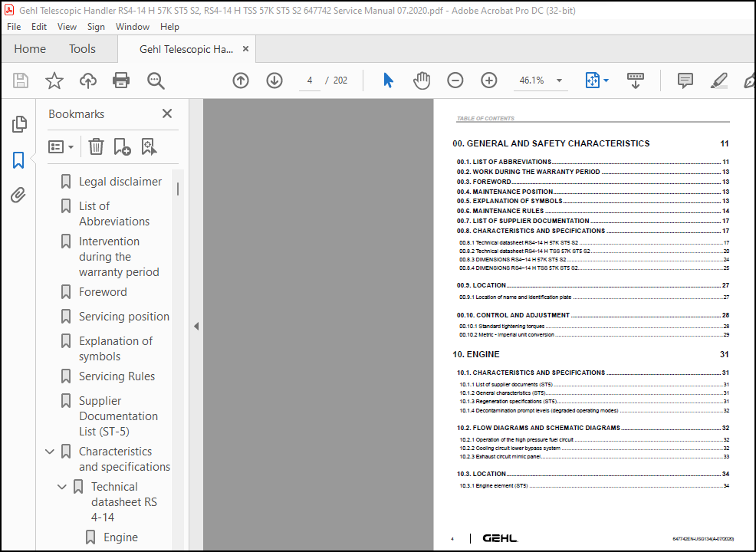
Task: Click the 46.1% zoom value field
Action: tap(532, 80)
